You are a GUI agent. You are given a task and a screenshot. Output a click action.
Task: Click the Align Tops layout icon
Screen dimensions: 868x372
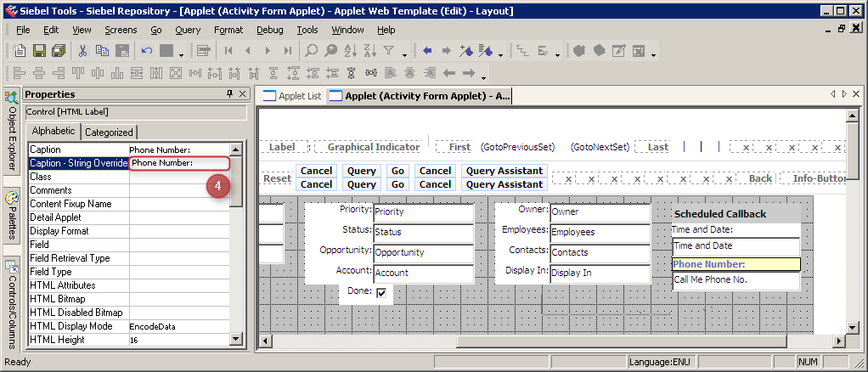point(78,73)
